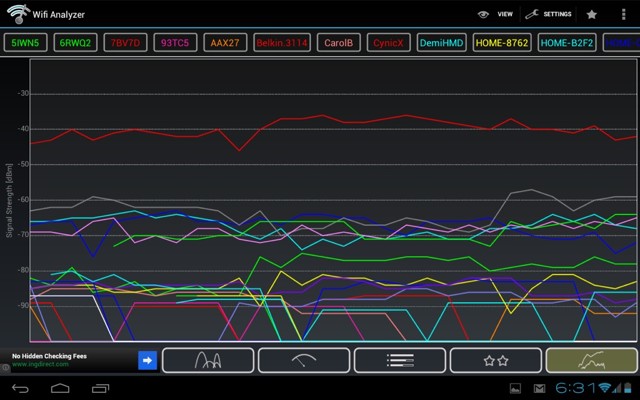Toggle the 6RWQ2 network chip
Image resolution: width=640 pixels, height=400 pixels.
(75, 42)
